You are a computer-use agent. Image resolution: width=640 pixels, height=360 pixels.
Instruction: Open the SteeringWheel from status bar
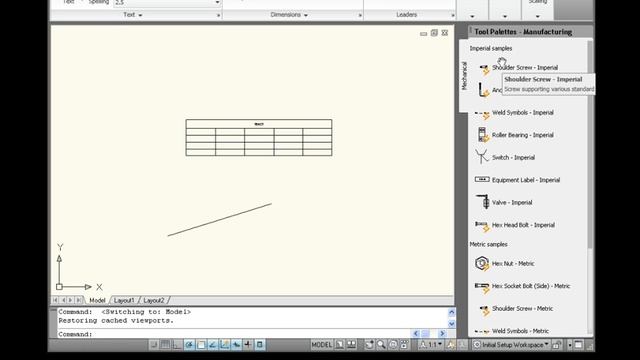click(393, 344)
